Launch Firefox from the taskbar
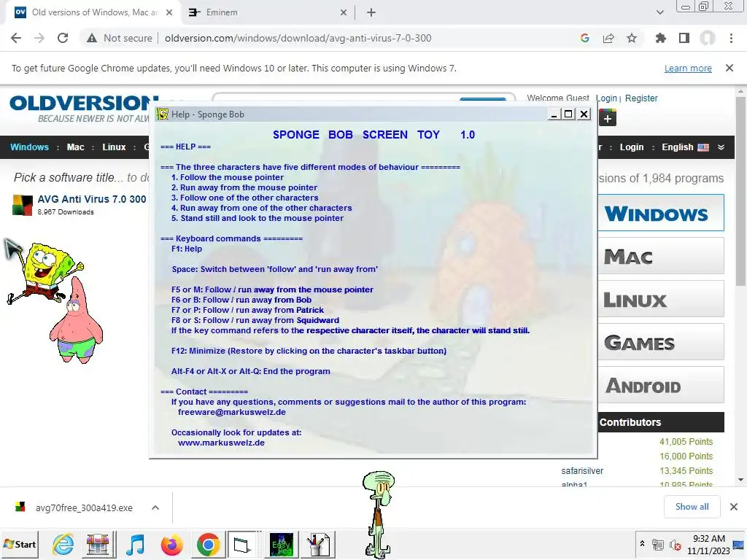747x560 pixels. pyautogui.click(x=171, y=544)
